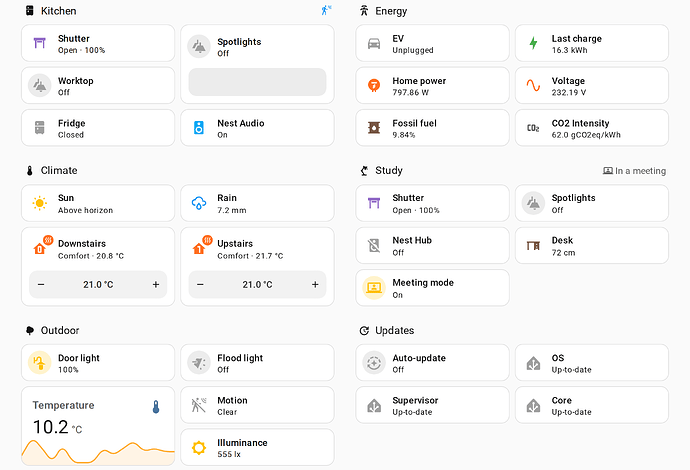Open the EV car icon
The image size is (690, 470).
pos(374,43)
